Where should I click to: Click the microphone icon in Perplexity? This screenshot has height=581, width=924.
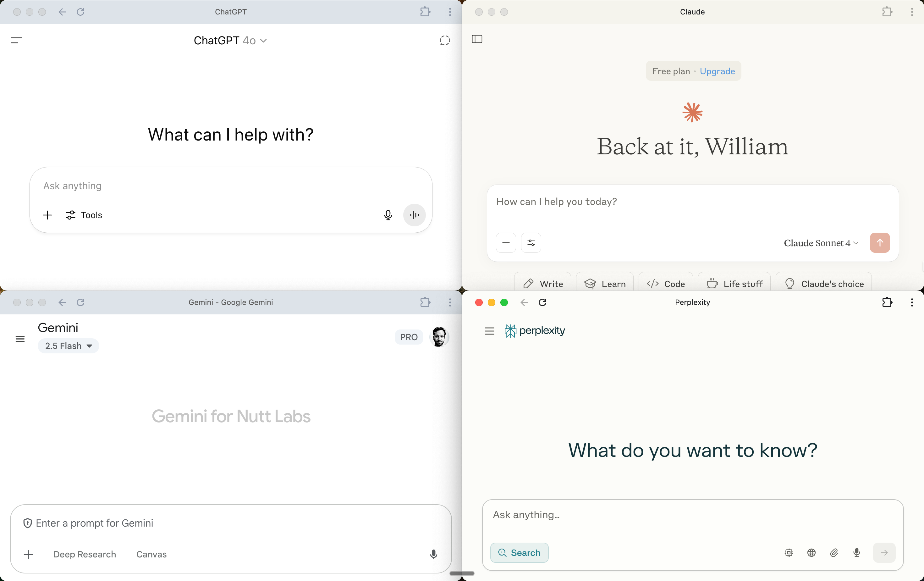click(857, 553)
